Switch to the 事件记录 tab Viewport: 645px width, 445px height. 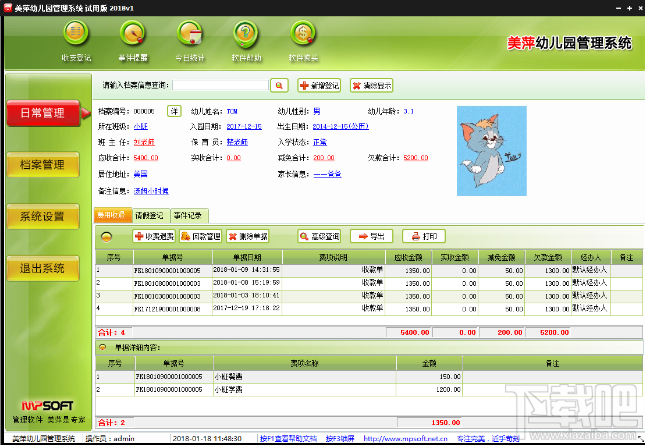click(188, 215)
